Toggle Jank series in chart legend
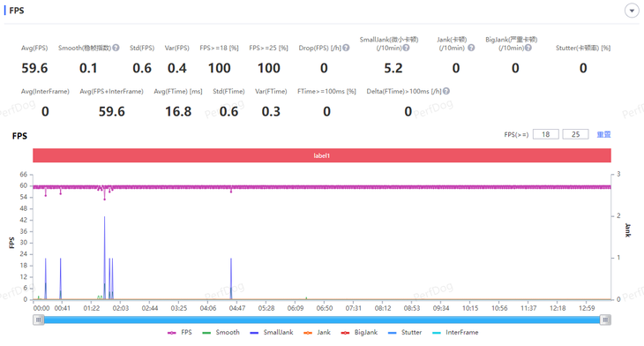Screen dimensions: 644x346 (x=317, y=332)
